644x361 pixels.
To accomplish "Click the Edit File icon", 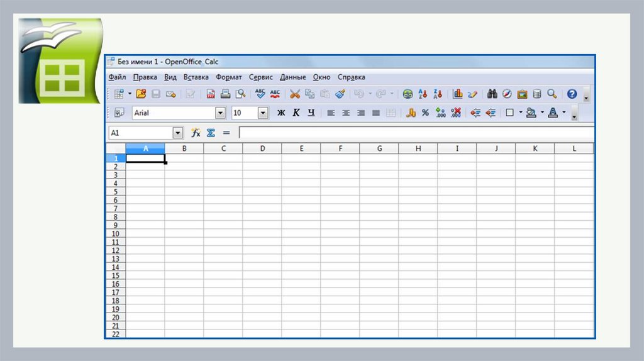I will pos(190,94).
